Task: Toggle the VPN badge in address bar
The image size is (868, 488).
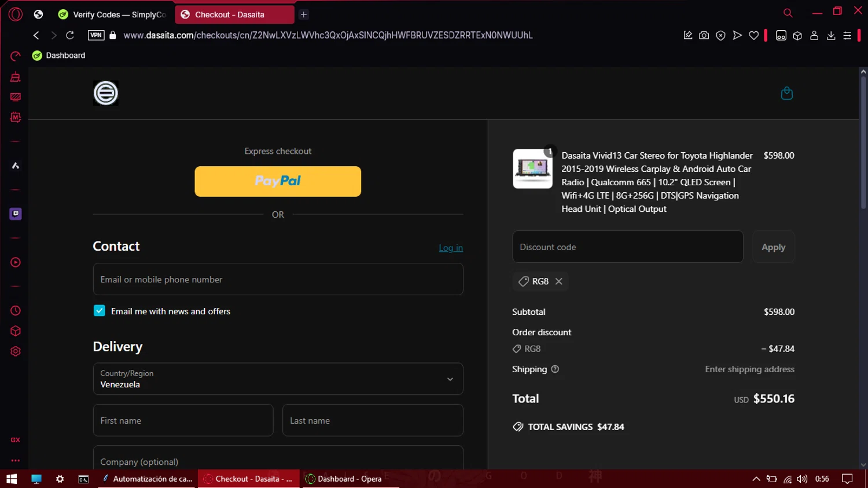Action: point(96,35)
